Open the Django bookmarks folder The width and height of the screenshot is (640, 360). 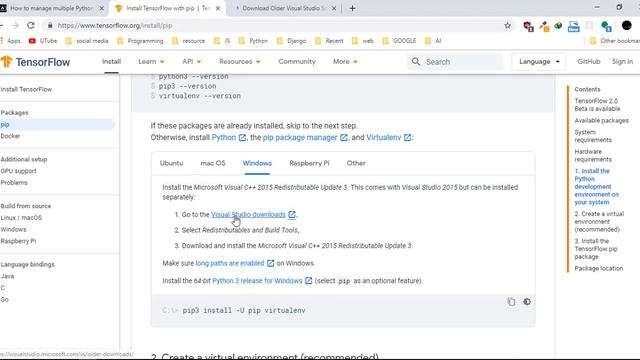tap(291, 41)
